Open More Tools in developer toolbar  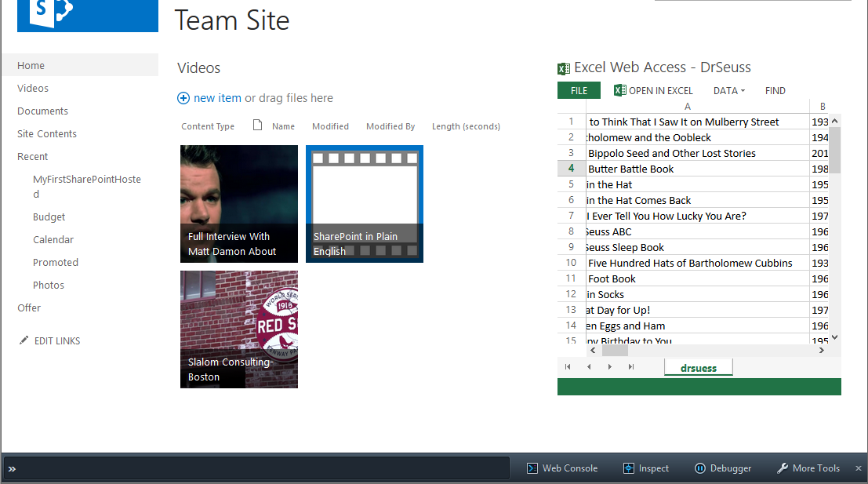point(808,468)
